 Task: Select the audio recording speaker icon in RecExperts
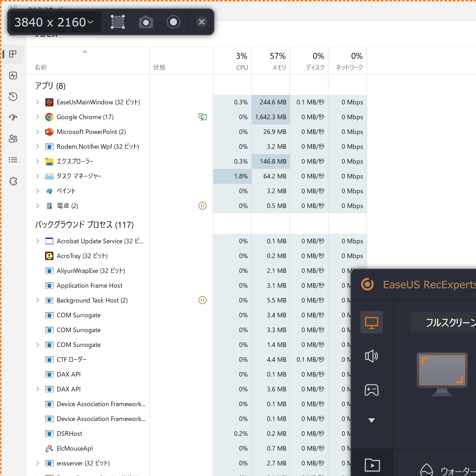(372, 356)
